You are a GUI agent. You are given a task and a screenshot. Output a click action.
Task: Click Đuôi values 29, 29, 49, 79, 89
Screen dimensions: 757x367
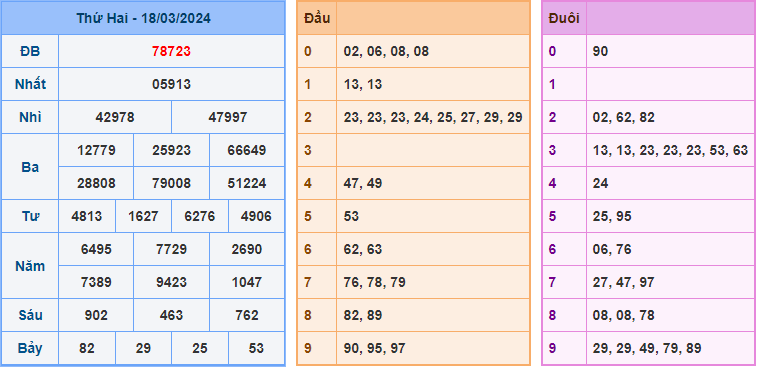647,348
